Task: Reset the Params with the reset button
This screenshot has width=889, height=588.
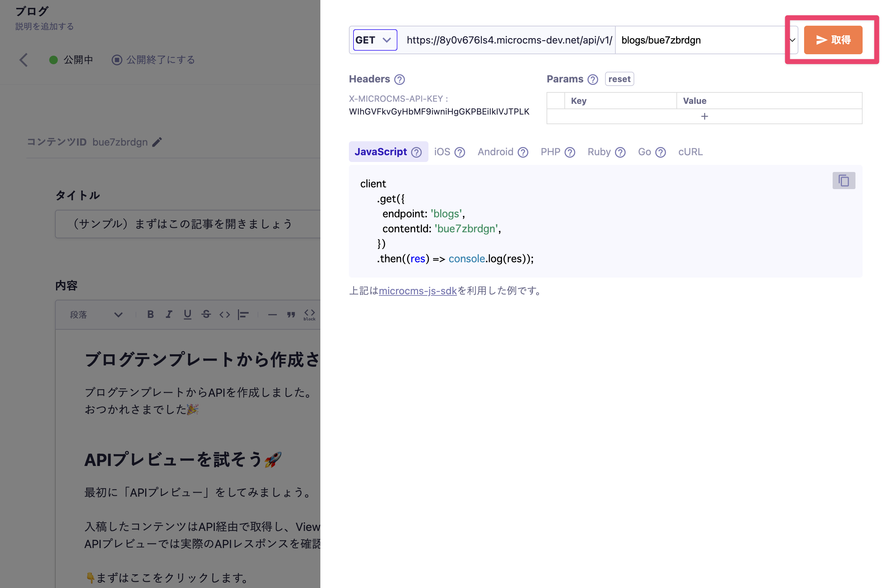Action: tap(619, 79)
